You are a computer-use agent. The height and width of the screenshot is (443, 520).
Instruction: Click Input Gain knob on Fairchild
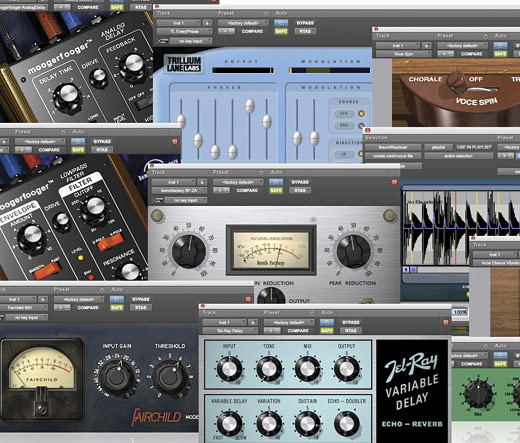click(x=117, y=377)
